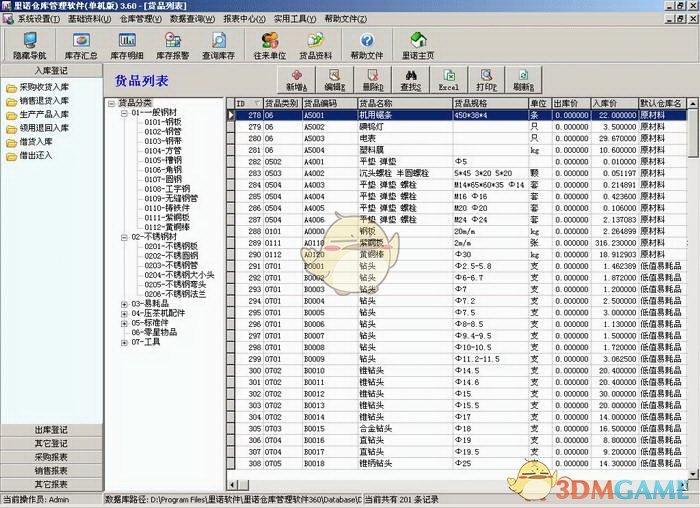Expand the 03-易耗品 tree node
This screenshot has height=508, width=700.
point(124,303)
